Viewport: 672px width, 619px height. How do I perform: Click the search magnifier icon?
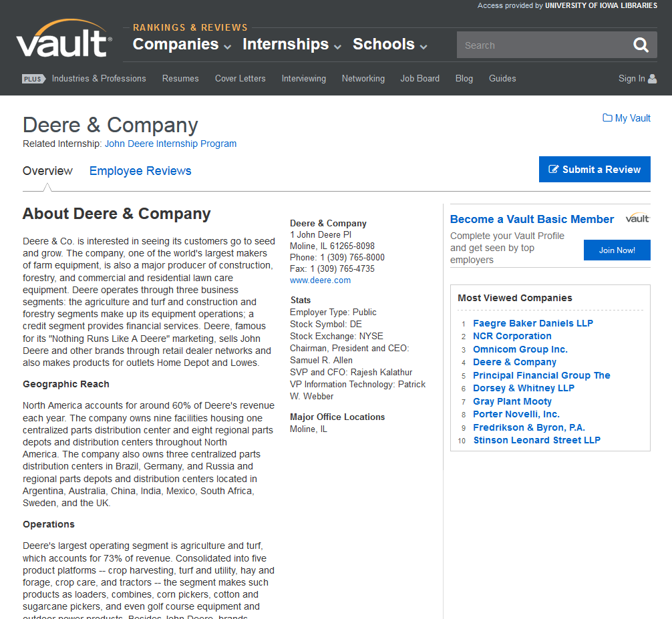641,45
